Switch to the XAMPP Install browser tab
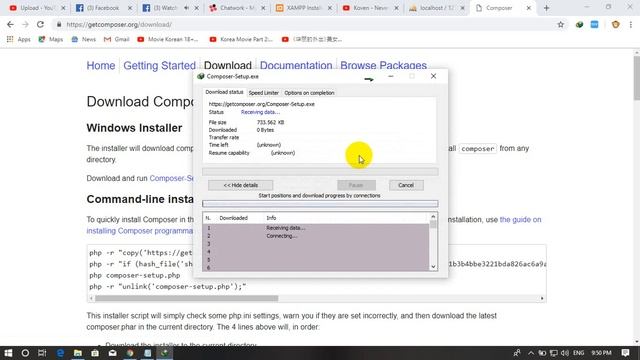 click(x=303, y=8)
